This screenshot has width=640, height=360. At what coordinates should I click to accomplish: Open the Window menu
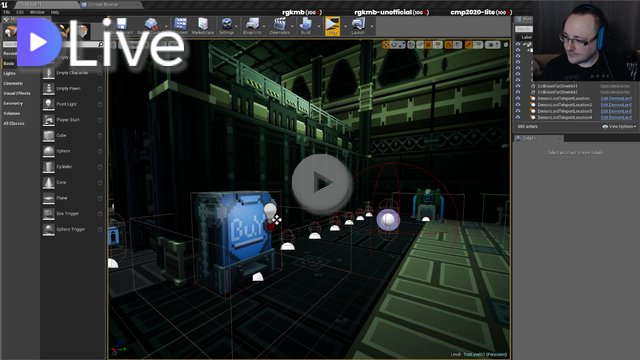point(37,12)
